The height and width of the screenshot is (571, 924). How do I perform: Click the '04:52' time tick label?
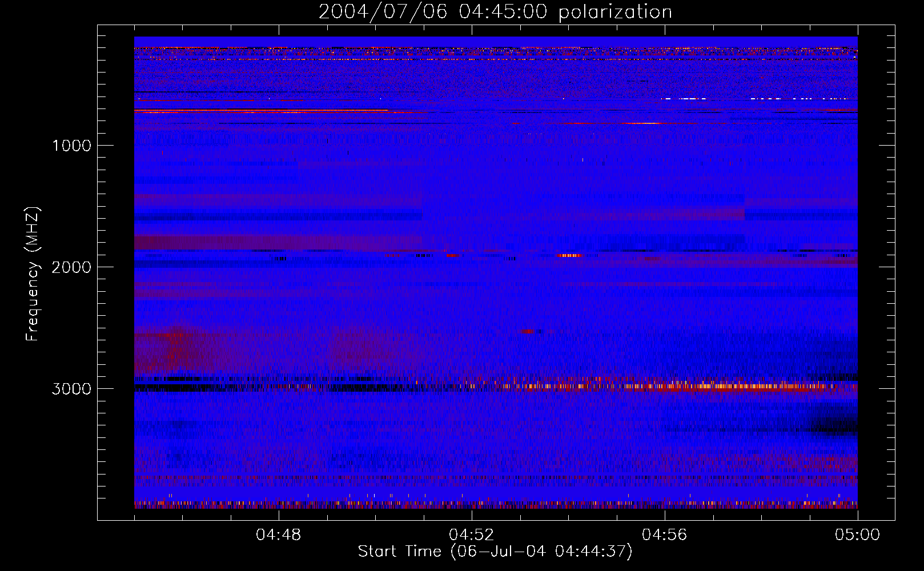pos(472,535)
